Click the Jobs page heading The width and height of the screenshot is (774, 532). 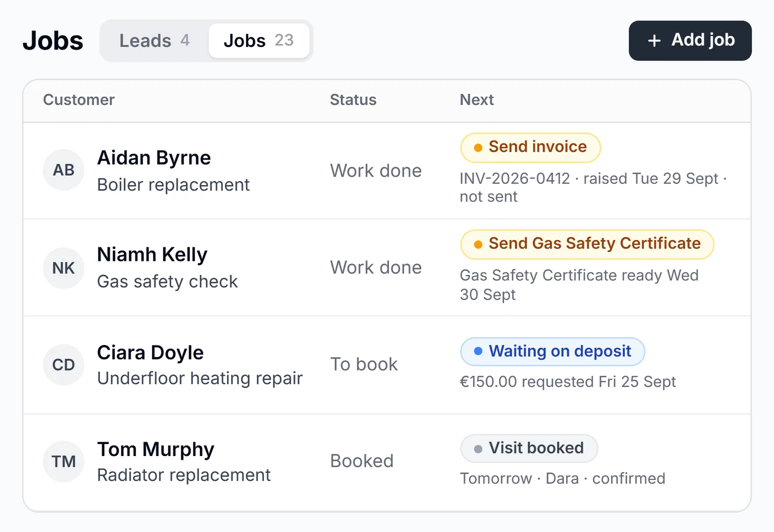point(53,40)
